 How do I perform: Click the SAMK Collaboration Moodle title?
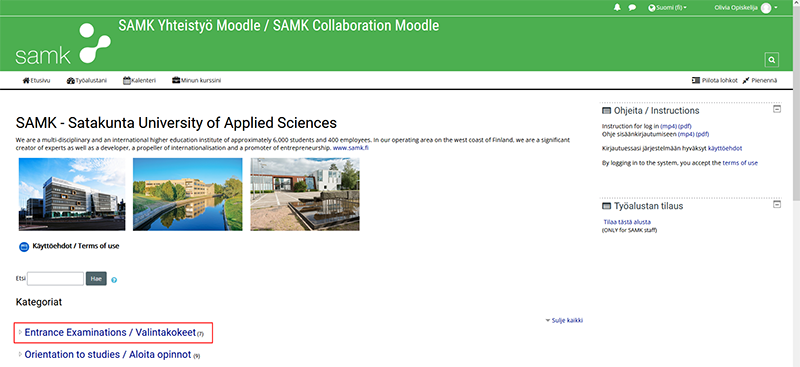tap(279, 26)
